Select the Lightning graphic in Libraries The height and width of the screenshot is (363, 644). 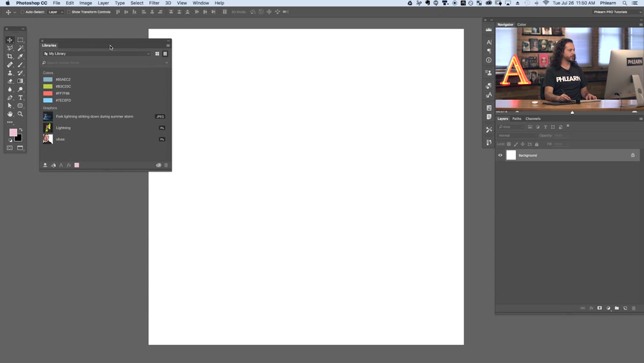click(x=104, y=128)
